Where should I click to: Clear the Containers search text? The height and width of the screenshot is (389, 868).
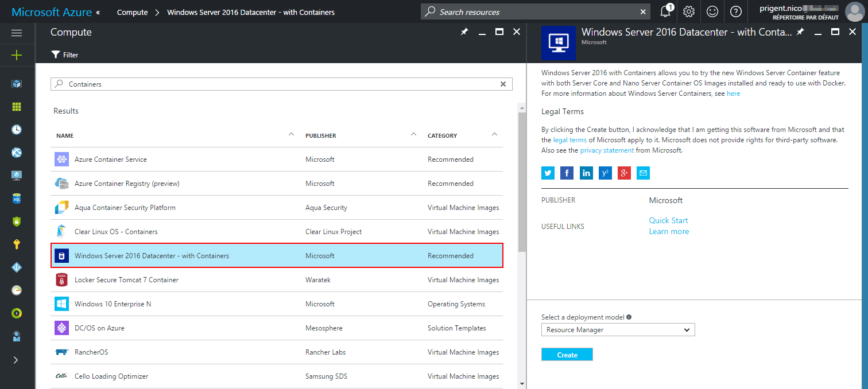click(x=503, y=84)
